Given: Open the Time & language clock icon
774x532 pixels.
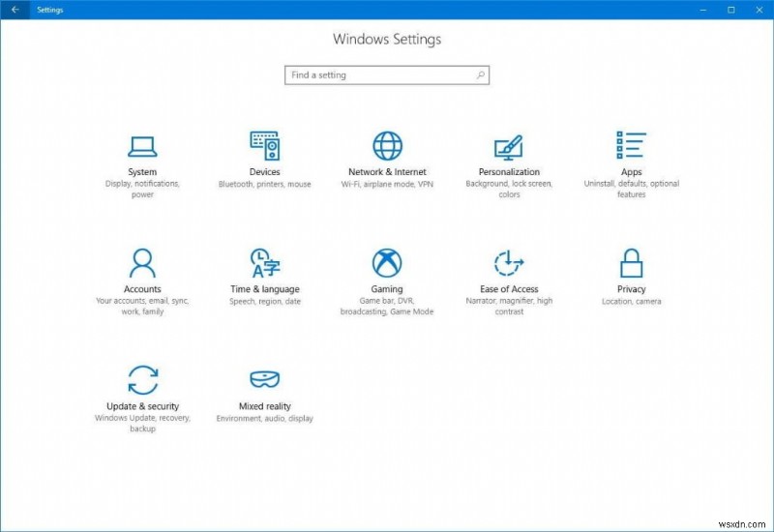Looking at the screenshot, I should point(264,262).
